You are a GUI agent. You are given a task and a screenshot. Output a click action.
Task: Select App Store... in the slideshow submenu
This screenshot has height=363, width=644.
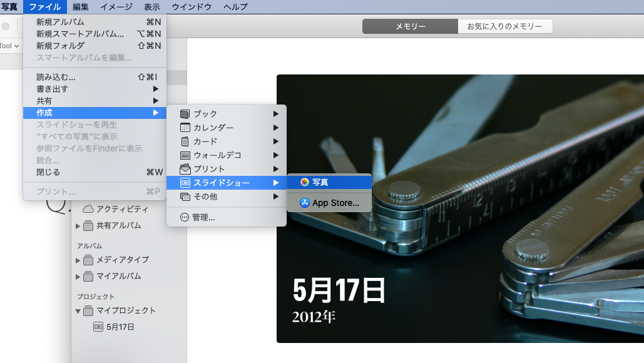(x=329, y=202)
